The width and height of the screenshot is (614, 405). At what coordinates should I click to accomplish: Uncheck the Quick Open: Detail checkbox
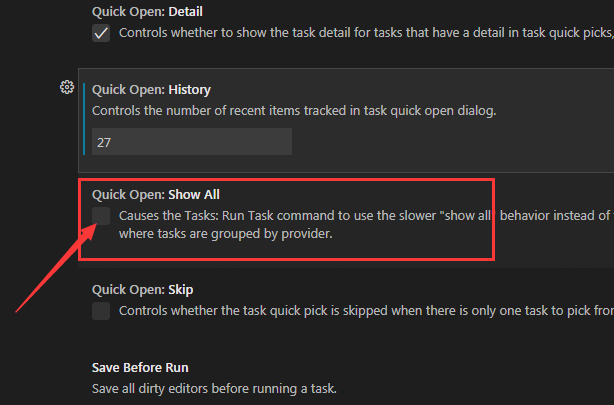click(x=101, y=33)
